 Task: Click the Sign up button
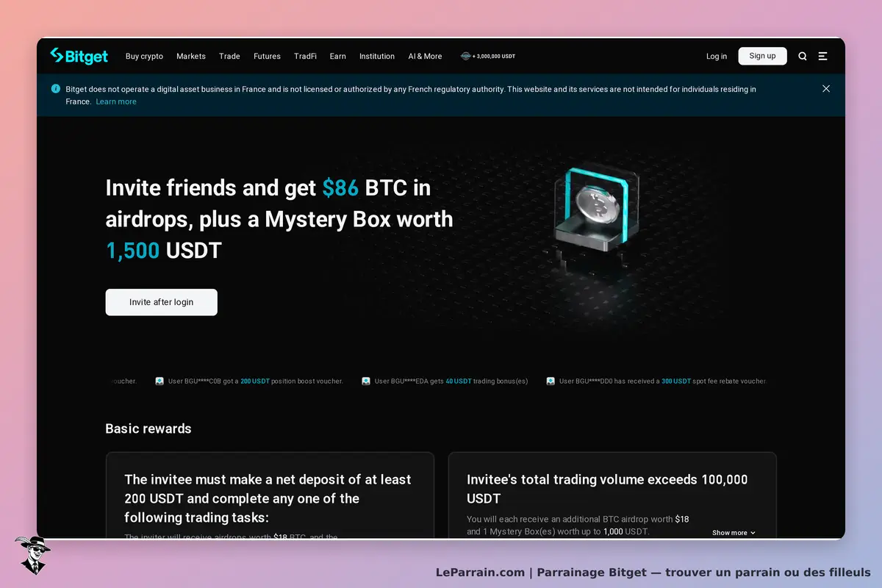click(762, 56)
